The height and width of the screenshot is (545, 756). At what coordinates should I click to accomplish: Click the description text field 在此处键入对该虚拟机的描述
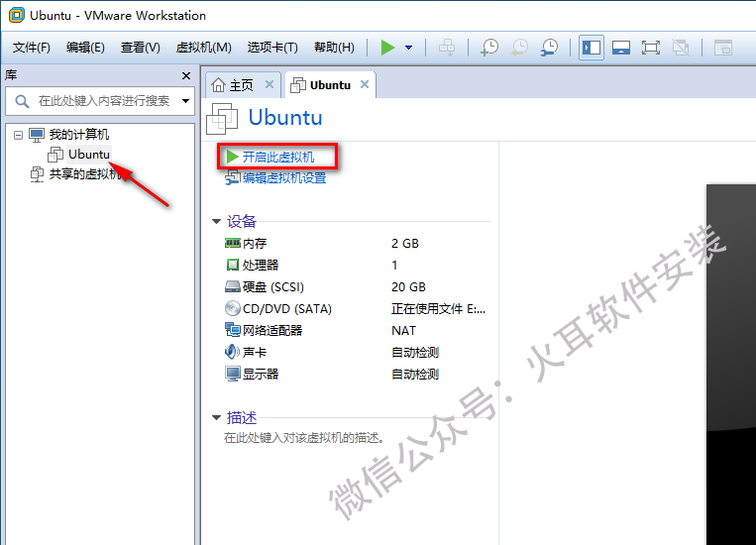304,437
